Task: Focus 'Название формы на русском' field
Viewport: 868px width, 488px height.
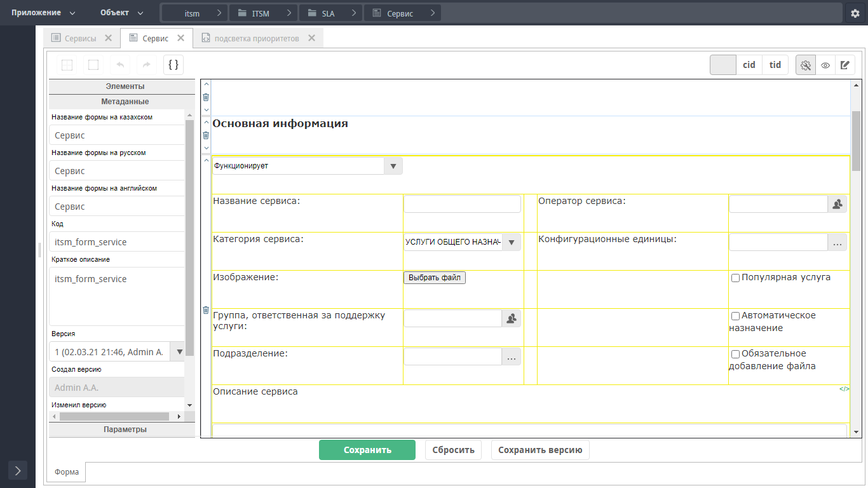Action: pyautogui.click(x=117, y=171)
